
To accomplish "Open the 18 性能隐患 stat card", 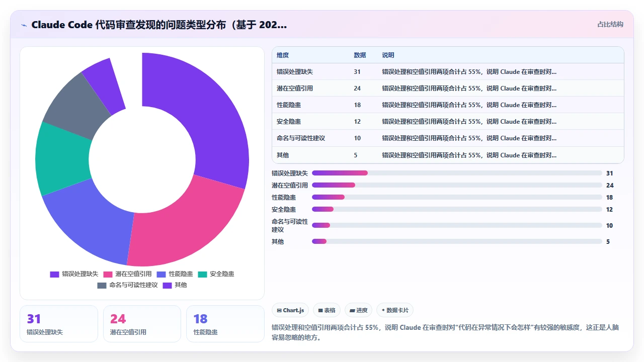I will (x=225, y=324).
